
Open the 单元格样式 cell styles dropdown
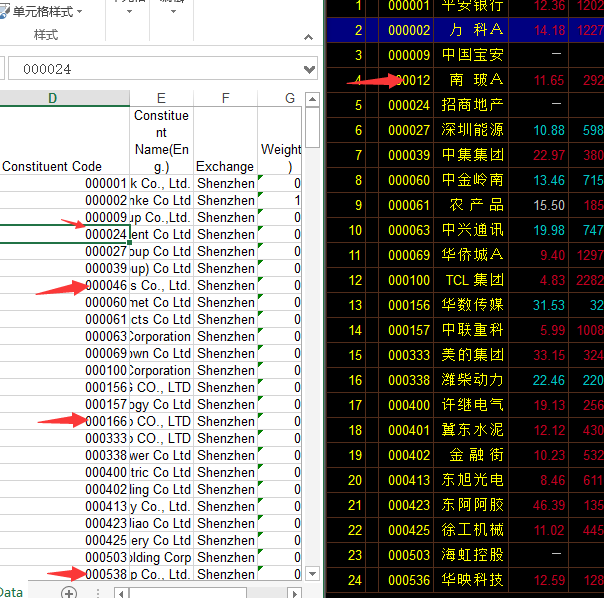46,12
